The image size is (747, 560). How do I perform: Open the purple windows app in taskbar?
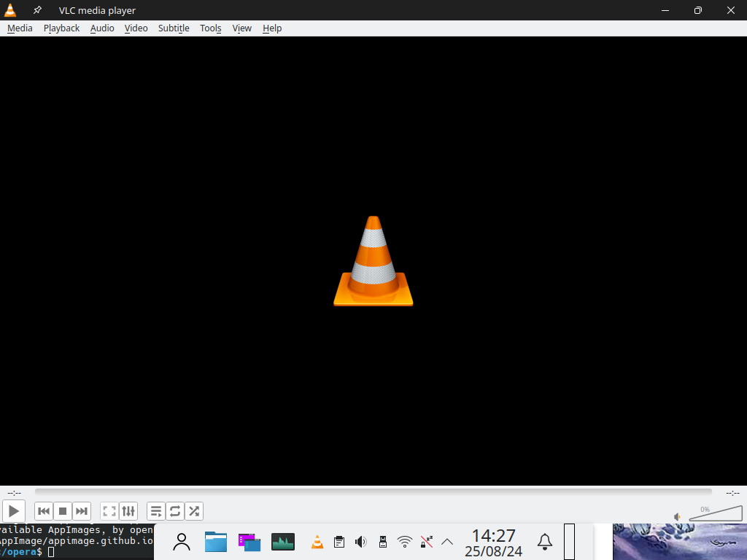[x=249, y=542]
